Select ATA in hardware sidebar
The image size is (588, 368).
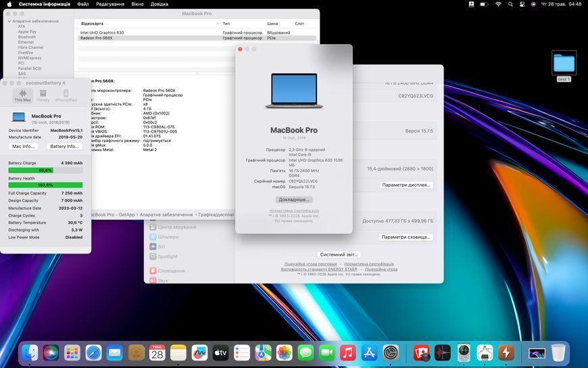pyautogui.click(x=22, y=26)
